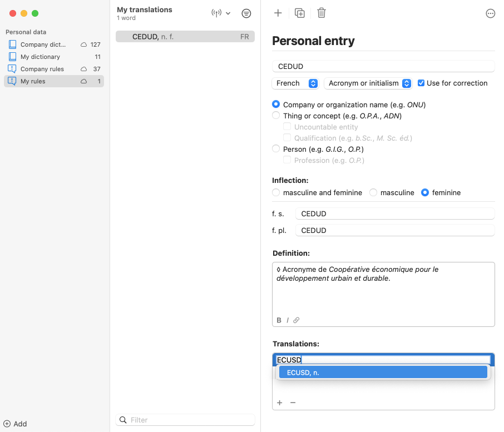Open the more options ellipsis menu
This screenshot has height=432, width=504.
(x=490, y=14)
